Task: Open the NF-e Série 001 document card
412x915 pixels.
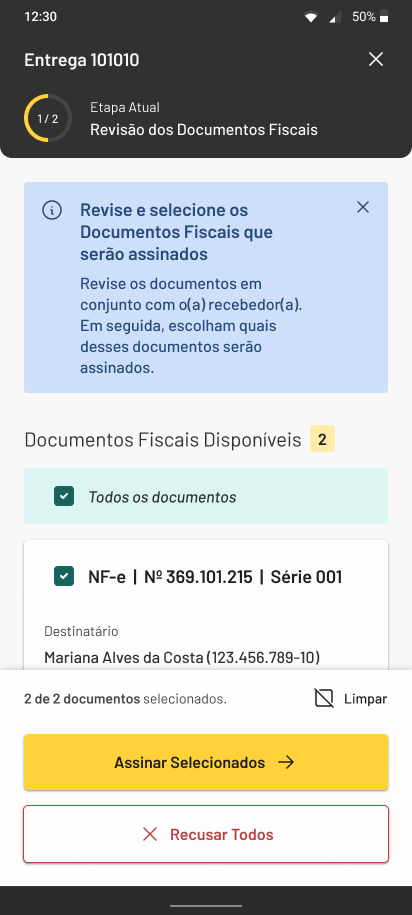Action: click(206, 605)
